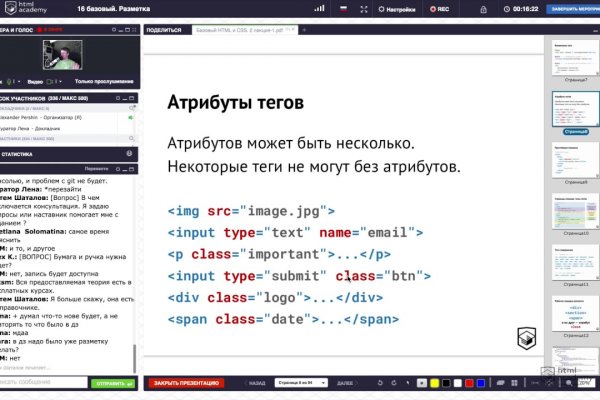This screenshot has width=600, height=400.
Task: Add a new tab with plus
Action: (304, 30)
